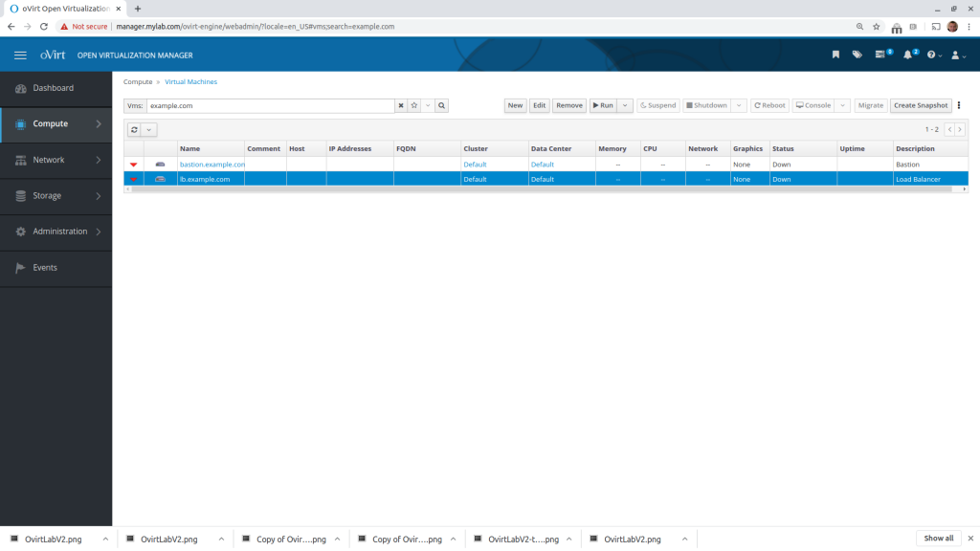Bookmark the search with the star icon
This screenshot has height=551, width=980.
pos(413,105)
